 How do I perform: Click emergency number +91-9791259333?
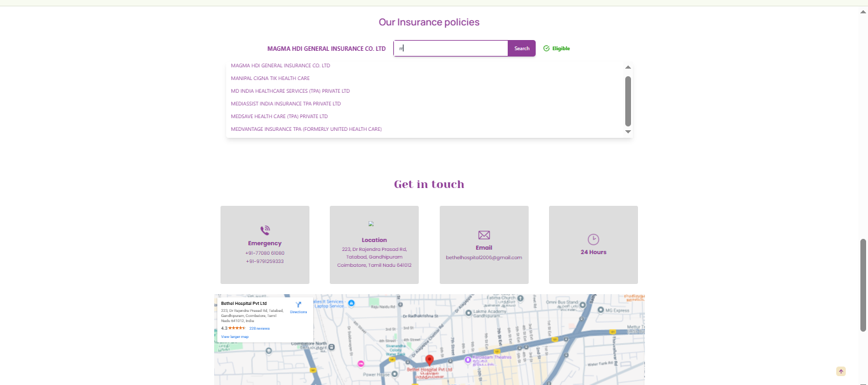(x=265, y=261)
